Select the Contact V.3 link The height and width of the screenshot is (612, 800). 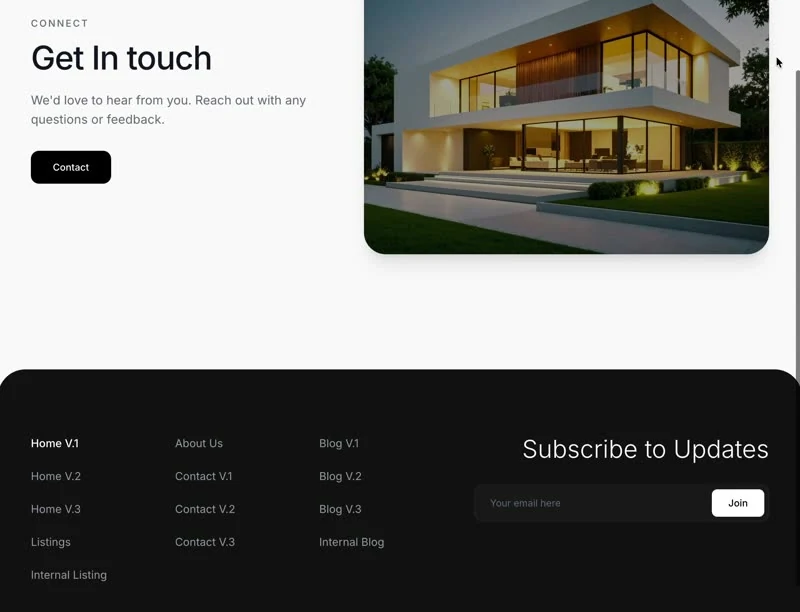coord(205,542)
